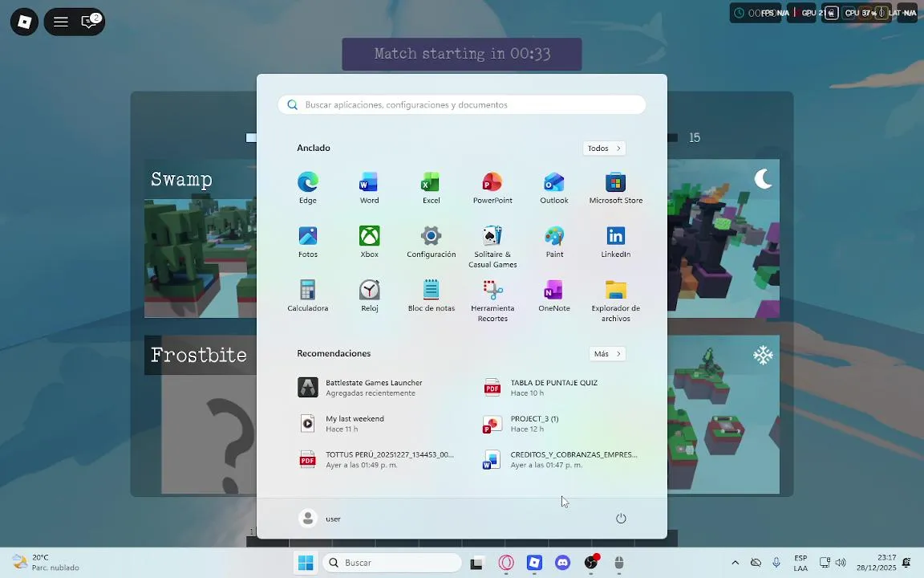
Task: Select the moon night map thumbnail
Action: pyautogui.click(x=723, y=238)
